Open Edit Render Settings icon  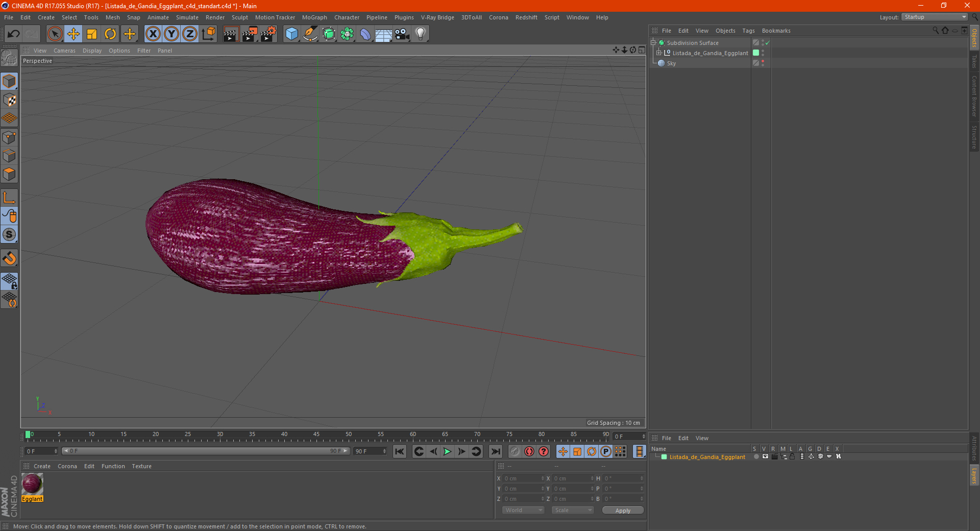(268, 34)
